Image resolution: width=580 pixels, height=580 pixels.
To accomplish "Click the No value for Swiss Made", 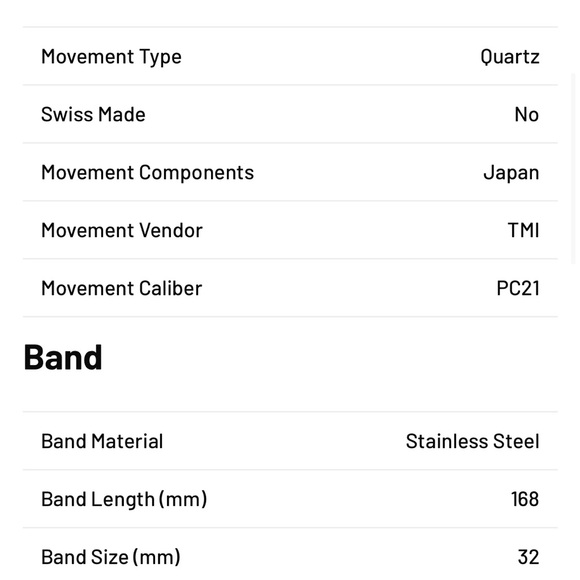I will 526,114.
